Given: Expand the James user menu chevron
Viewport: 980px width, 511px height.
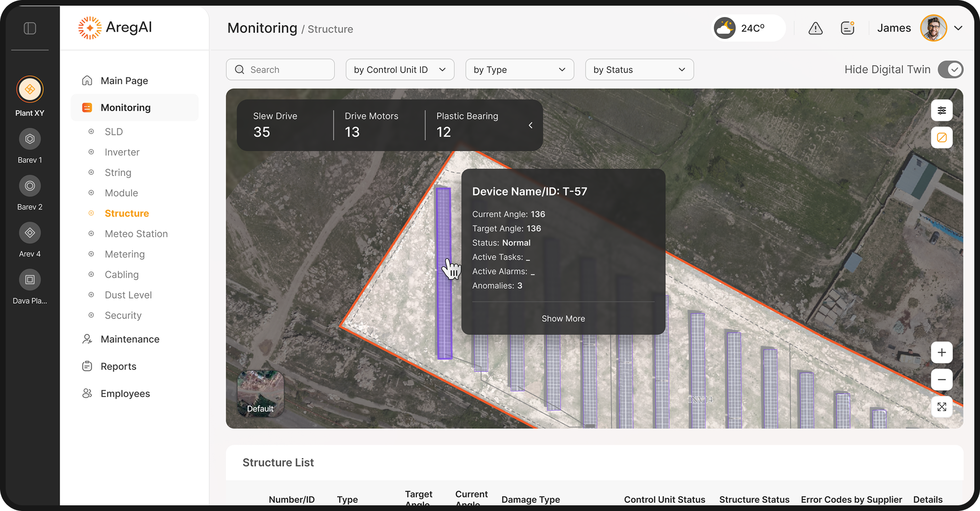Looking at the screenshot, I should coord(958,28).
